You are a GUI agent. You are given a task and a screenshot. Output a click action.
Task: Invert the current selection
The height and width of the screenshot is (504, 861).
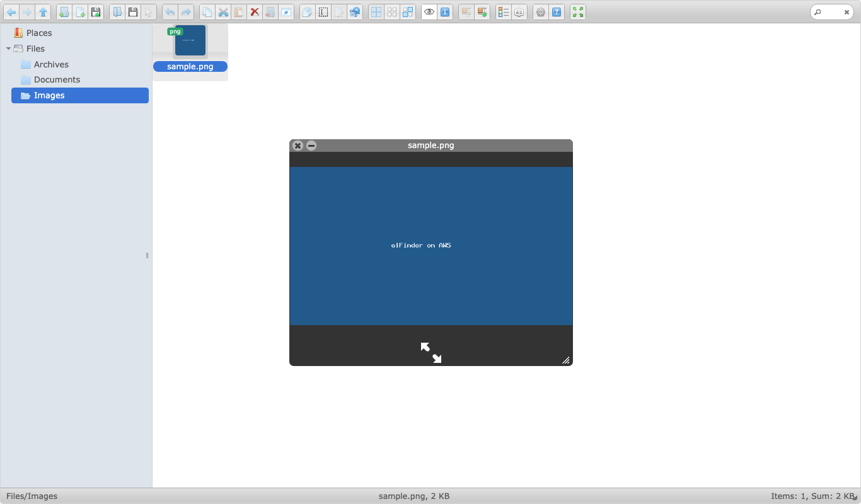coord(408,12)
